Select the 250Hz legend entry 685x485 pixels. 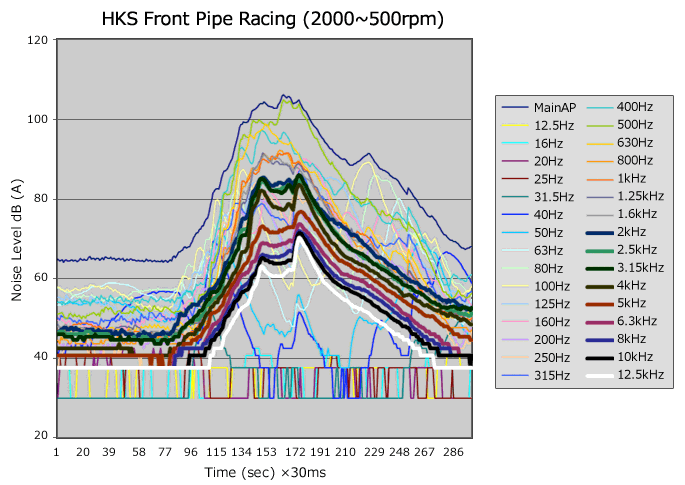coord(536,358)
